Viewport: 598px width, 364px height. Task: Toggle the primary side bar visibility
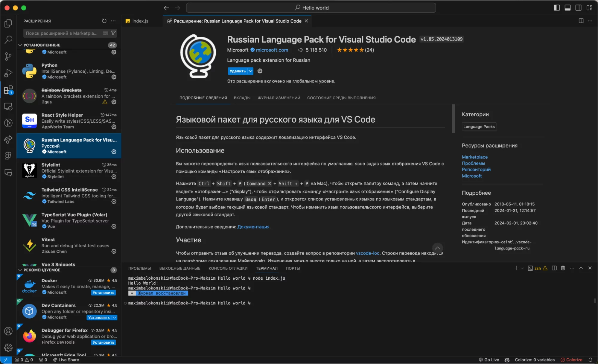(557, 8)
